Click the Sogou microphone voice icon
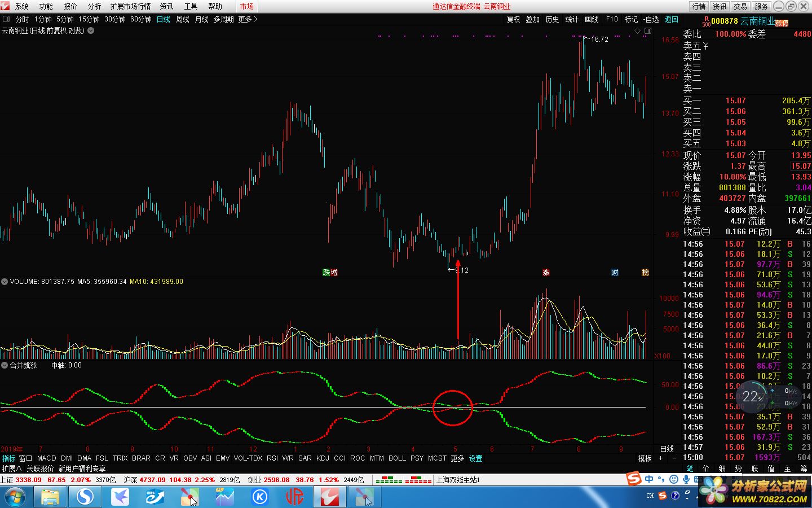812x508 pixels. tap(686, 479)
